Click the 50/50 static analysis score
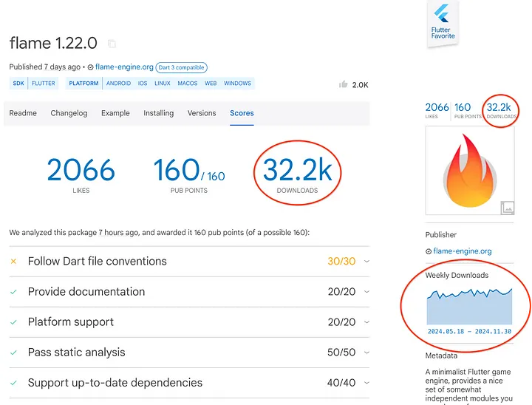 pyautogui.click(x=341, y=353)
